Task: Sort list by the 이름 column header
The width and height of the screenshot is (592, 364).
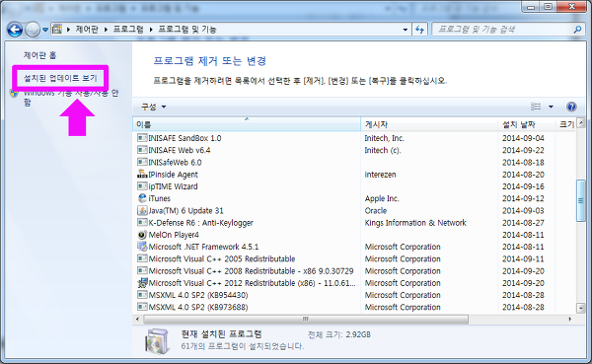Action: [x=247, y=124]
